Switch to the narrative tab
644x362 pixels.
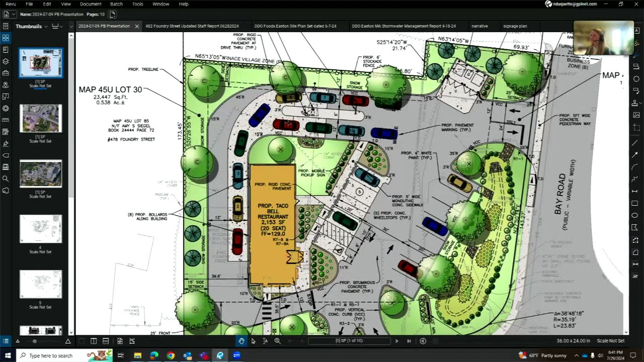coord(479,26)
